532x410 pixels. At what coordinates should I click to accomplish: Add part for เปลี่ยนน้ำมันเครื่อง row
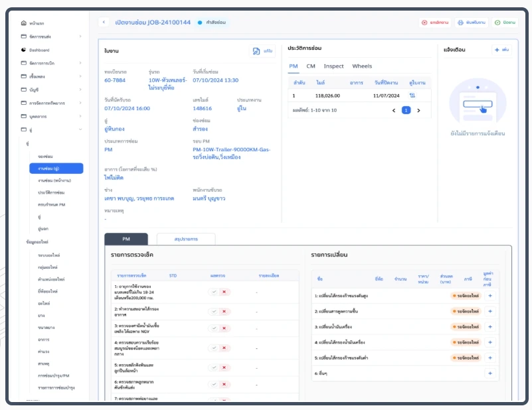click(x=490, y=326)
